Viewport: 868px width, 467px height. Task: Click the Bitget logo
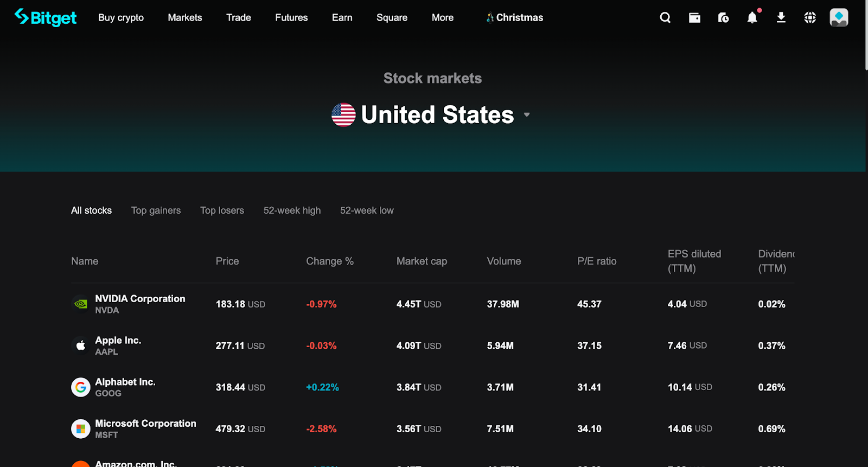pos(46,17)
